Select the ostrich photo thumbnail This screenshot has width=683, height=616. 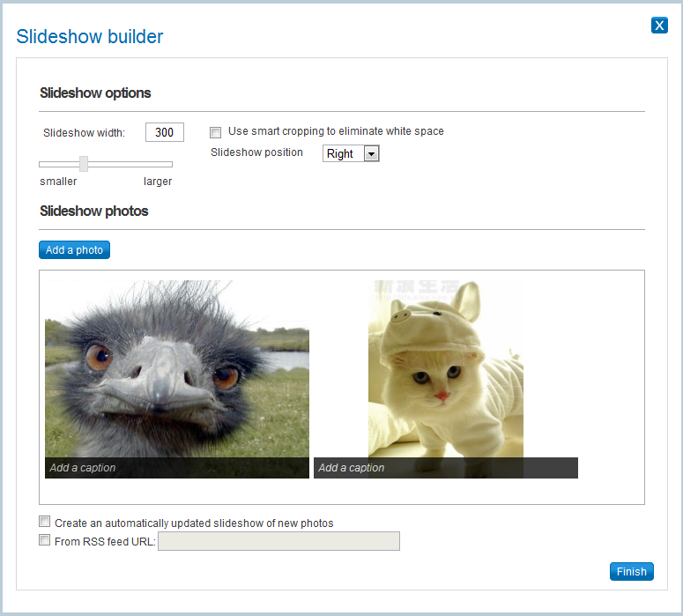click(176, 368)
